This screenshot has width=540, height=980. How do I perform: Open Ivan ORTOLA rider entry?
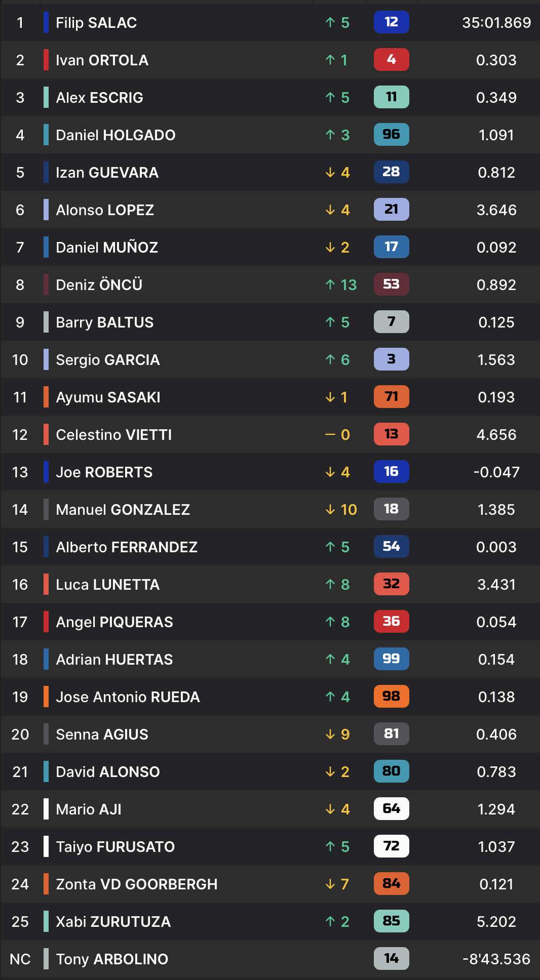(270, 60)
